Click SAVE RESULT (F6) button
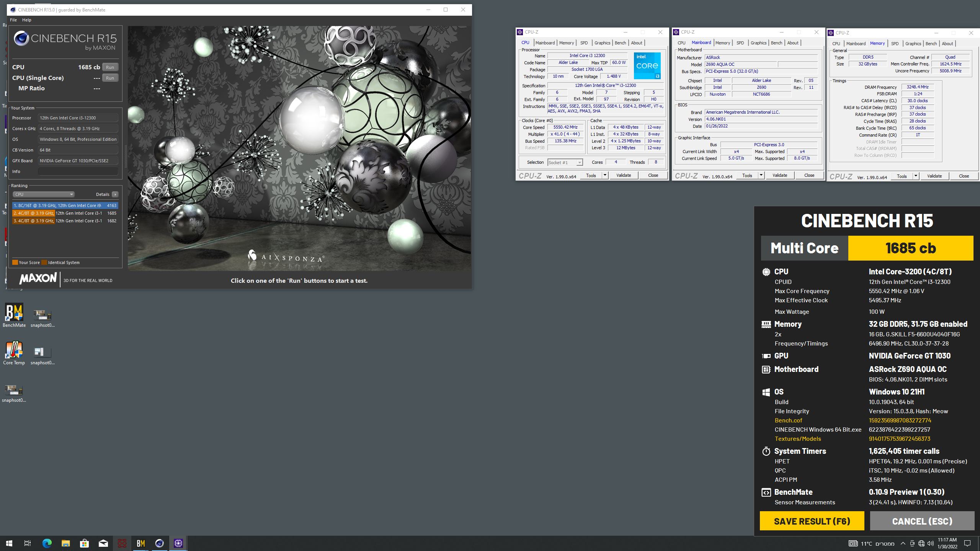 [x=812, y=521]
